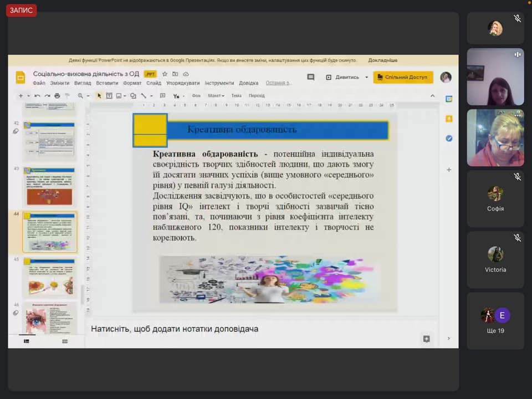Open Google Calendar side panel icon
Screen dimensions: 532x399
click(x=449, y=99)
